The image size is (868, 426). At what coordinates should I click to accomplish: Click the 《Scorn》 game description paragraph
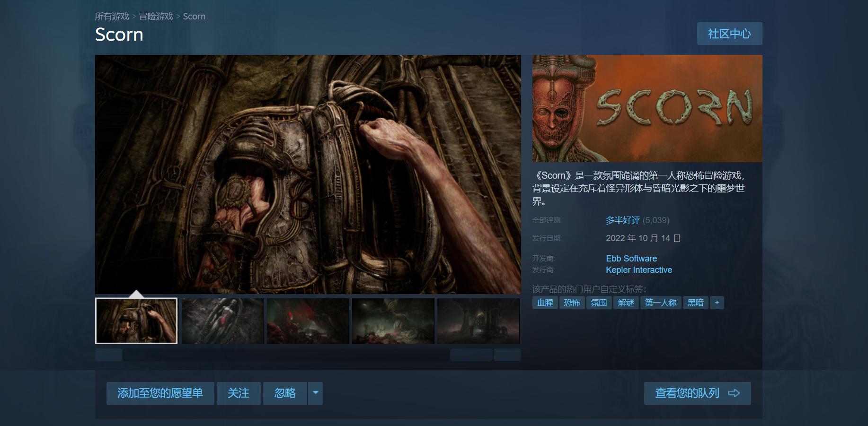639,188
